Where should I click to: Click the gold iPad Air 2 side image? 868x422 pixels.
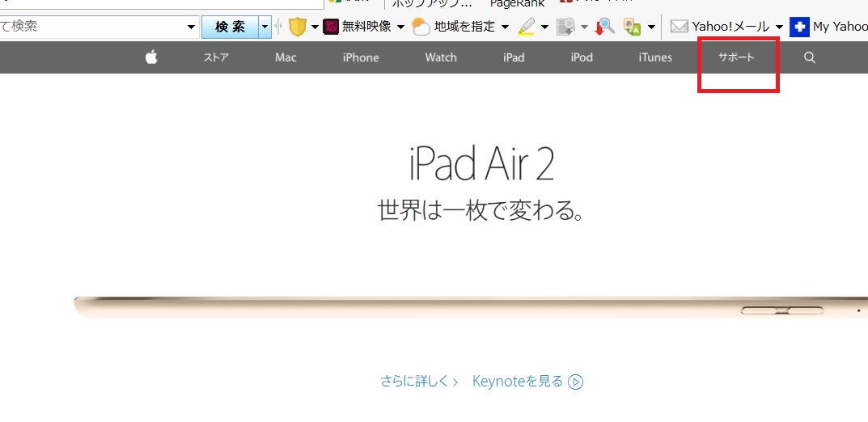[x=471, y=307]
